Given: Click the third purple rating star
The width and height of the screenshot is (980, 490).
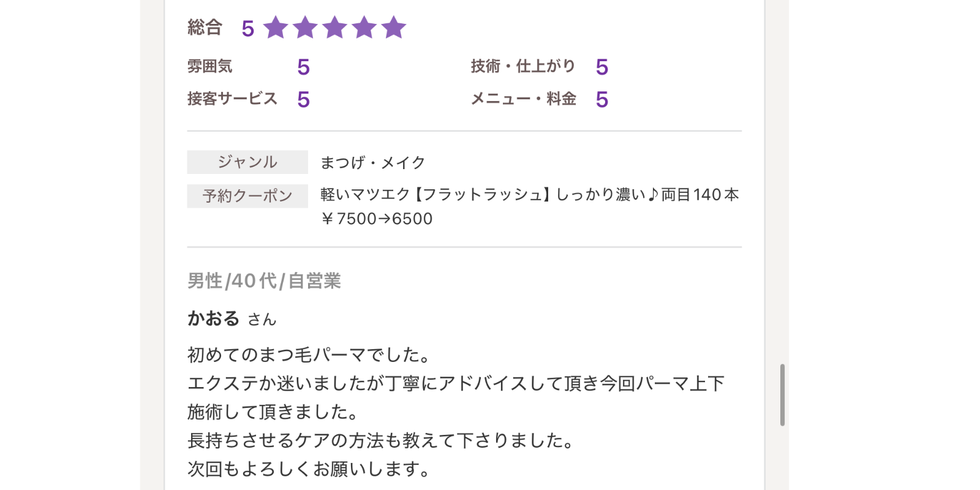Looking at the screenshot, I should click(334, 28).
